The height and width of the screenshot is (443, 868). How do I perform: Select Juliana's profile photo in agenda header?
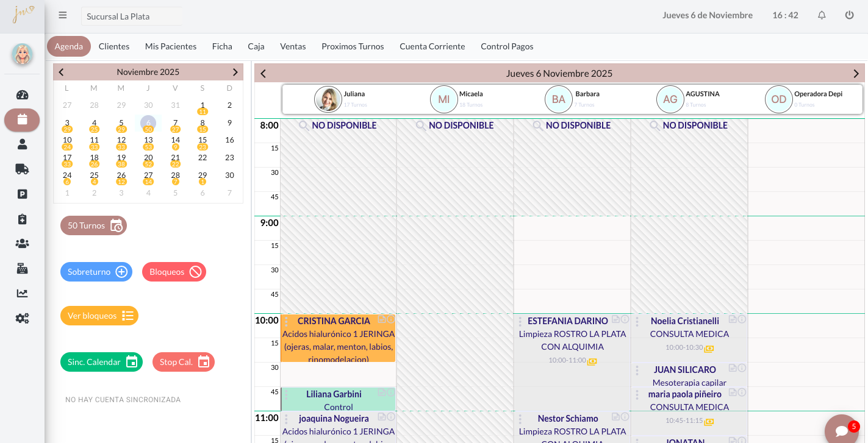pyautogui.click(x=328, y=99)
